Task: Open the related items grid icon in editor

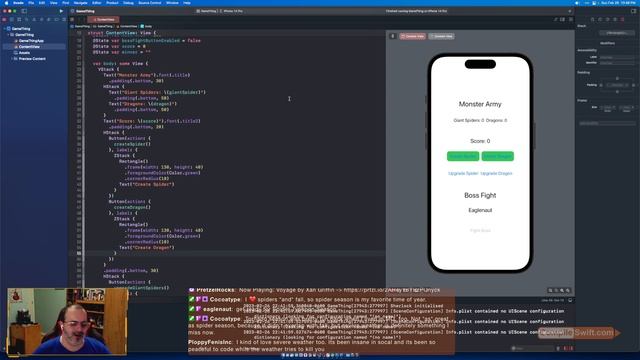Action: (72, 19)
